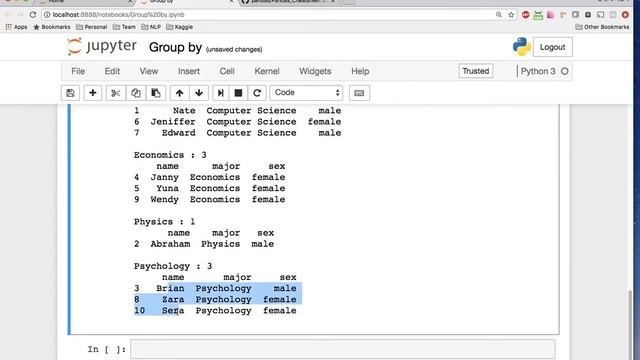Click the red adblock extension icon
The height and width of the screenshot is (360, 640).
click(x=526, y=15)
